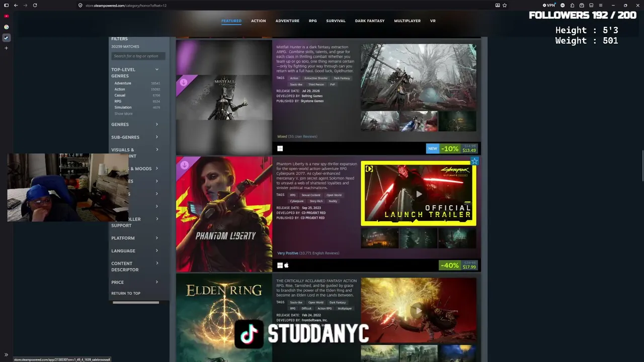Viewport: 644px width, 362px height.
Task: Click the Phantom Liberty purple download badge
Action: 185,164
